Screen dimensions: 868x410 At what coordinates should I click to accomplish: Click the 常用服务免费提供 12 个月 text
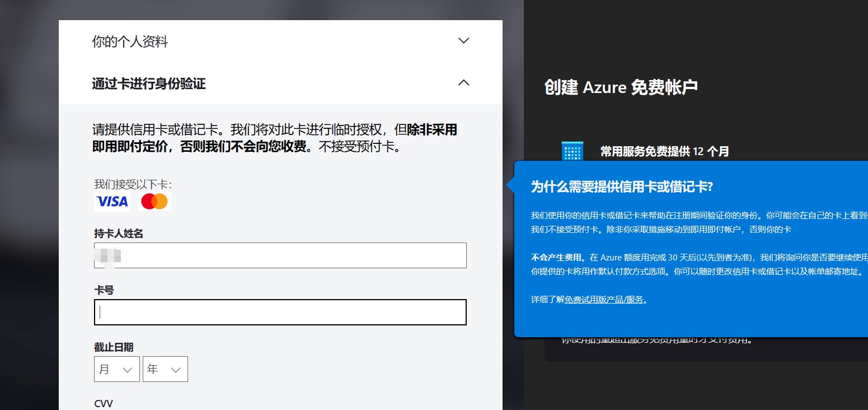pos(665,151)
